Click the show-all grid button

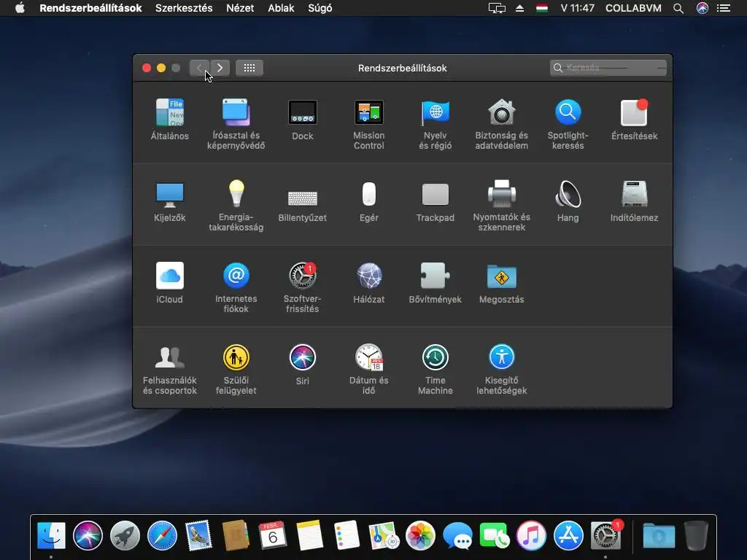pyautogui.click(x=249, y=68)
